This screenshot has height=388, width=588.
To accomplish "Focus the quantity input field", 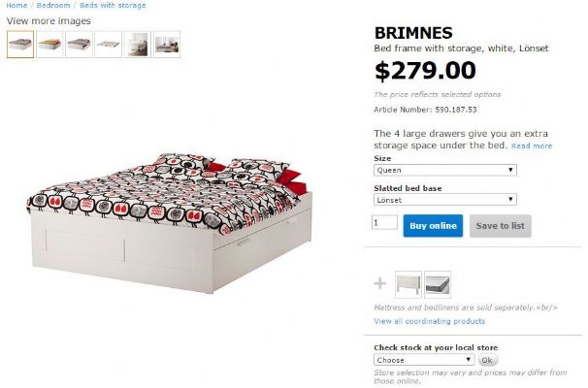I will [x=385, y=223].
